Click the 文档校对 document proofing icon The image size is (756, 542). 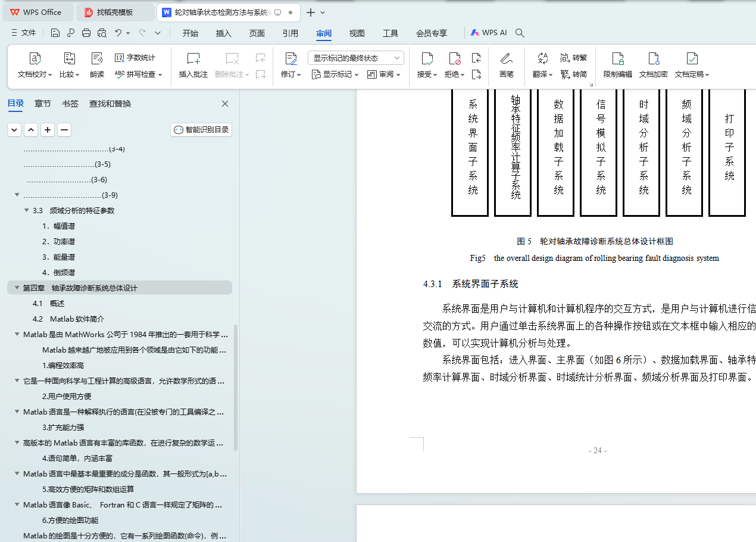(35, 58)
